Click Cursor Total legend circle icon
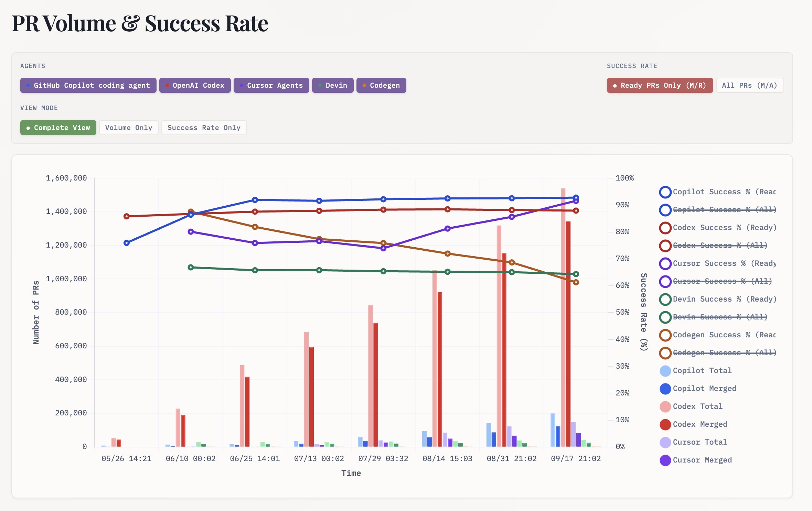Screen dimensions: 812x511 [x=665, y=442]
